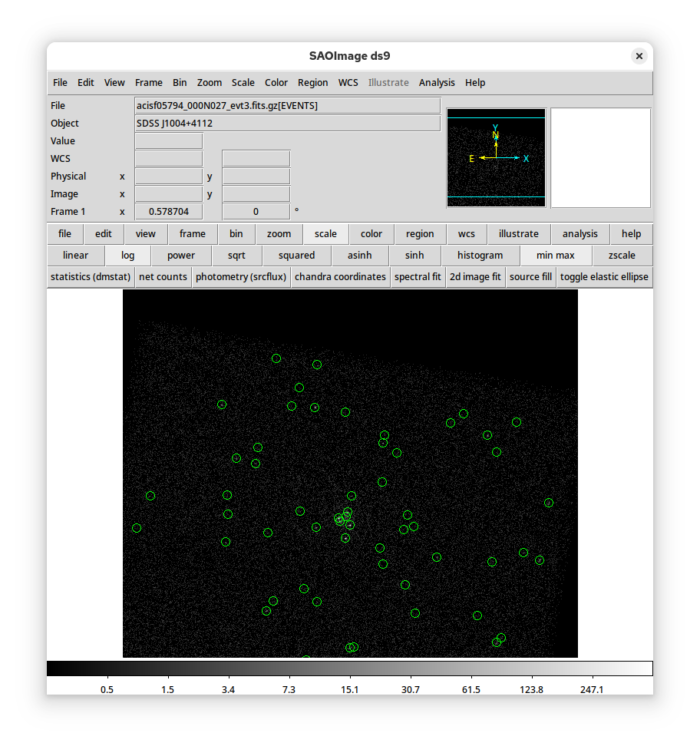The width and height of the screenshot is (700, 746).
Task: Select histogram scale
Action: coord(480,256)
